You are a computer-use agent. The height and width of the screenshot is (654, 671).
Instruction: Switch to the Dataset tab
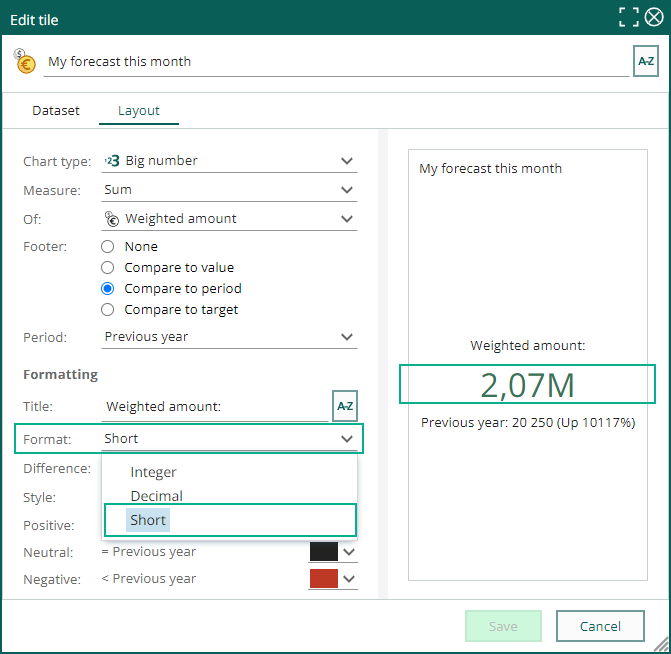[x=56, y=110]
